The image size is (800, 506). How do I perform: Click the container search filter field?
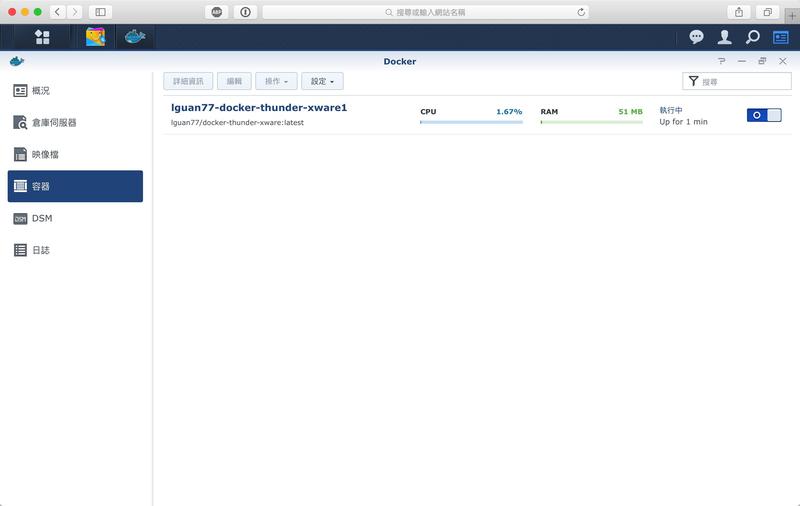pos(737,81)
